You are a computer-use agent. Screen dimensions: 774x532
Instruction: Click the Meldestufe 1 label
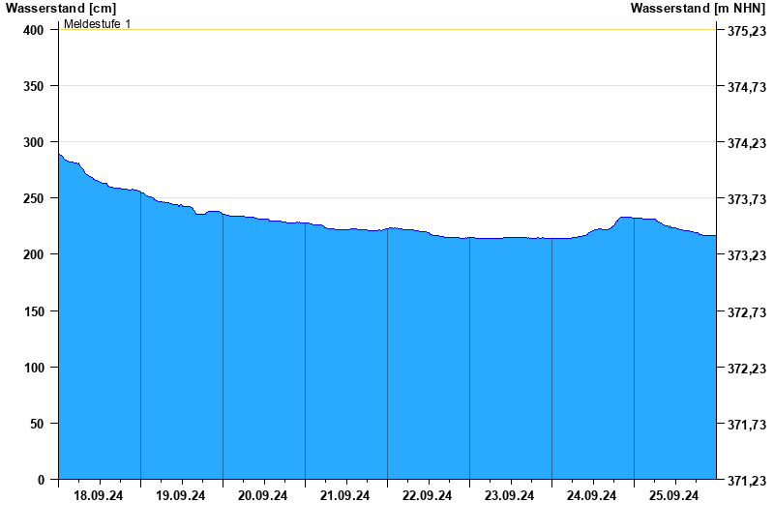tap(97, 23)
